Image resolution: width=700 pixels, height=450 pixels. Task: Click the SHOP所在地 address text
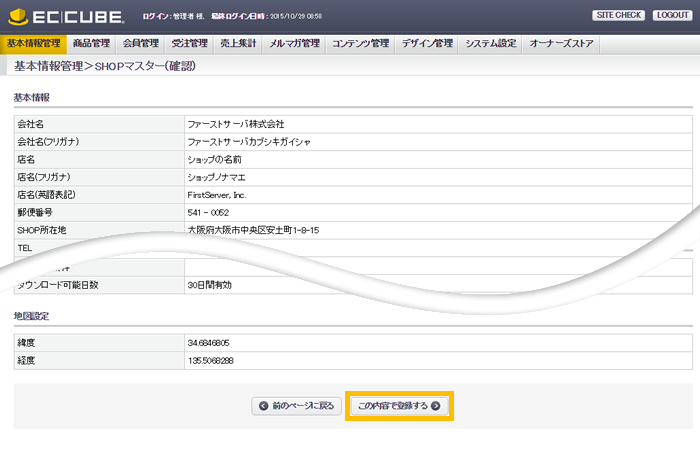253,230
